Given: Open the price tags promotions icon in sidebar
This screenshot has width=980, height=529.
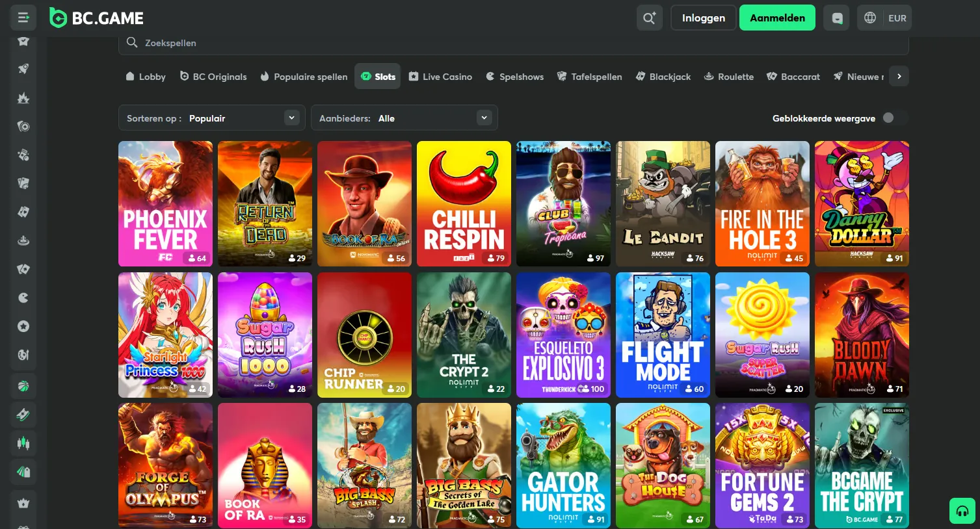Looking at the screenshot, I should click(23, 471).
